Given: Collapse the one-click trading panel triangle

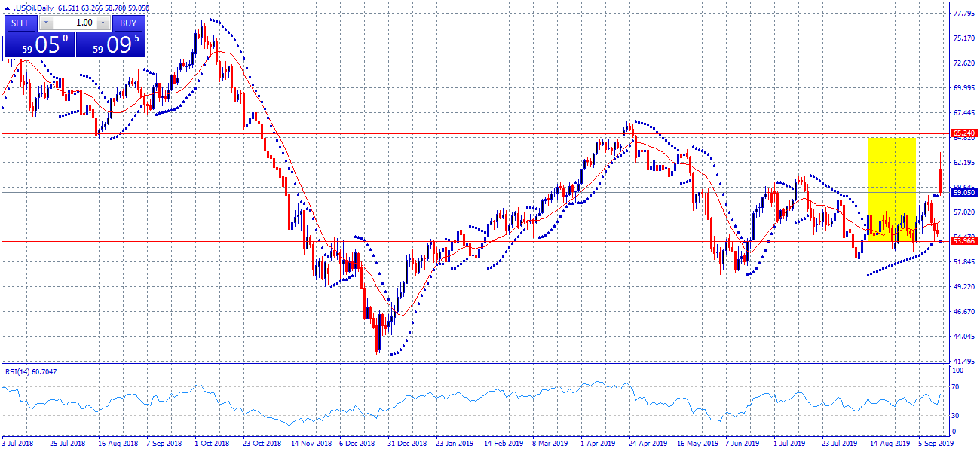Looking at the screenshot, I should (7, 8).
